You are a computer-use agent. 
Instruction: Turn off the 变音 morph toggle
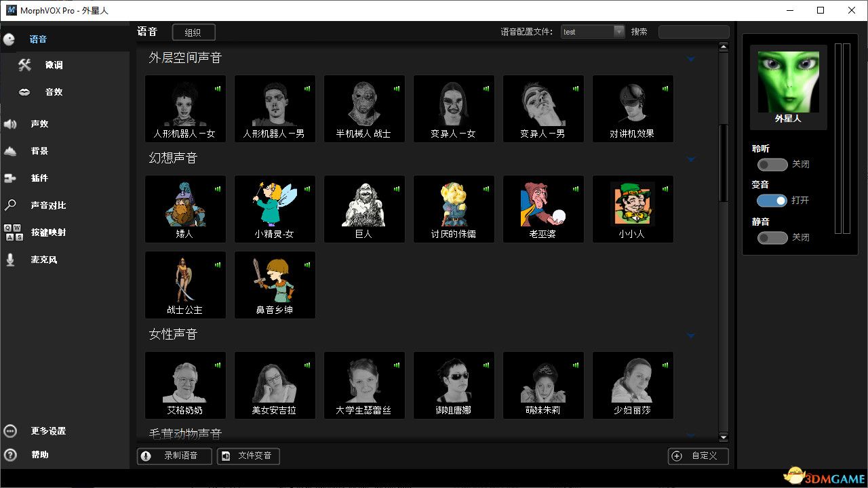(772, 201)
